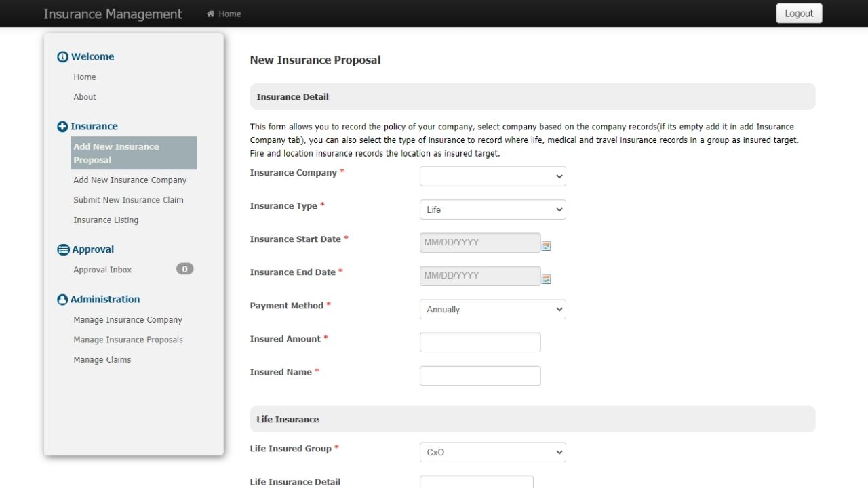Screen dimensions: 868x488
Task: Click the Administration section user icon
Action: click(x=62, y=300)
